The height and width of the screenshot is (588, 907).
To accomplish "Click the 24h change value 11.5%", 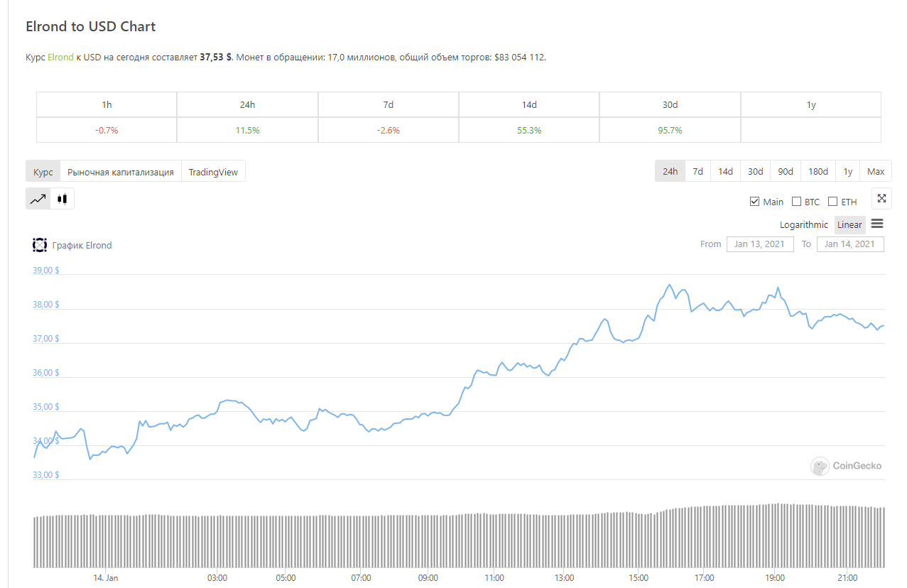I will click(x=247, y=131).
